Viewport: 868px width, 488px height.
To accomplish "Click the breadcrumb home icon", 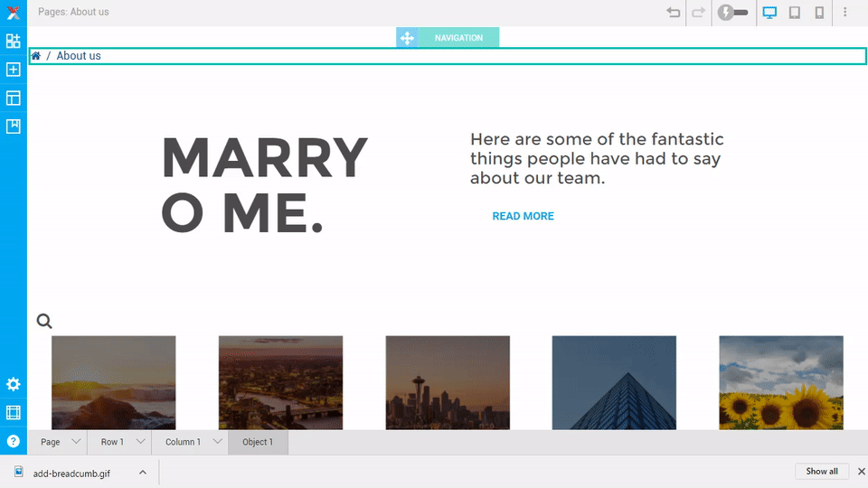I will [x=36, y=56].
